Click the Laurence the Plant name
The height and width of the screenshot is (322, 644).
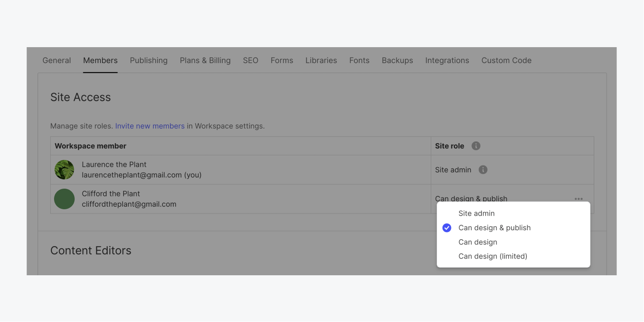tap(114, 165)
